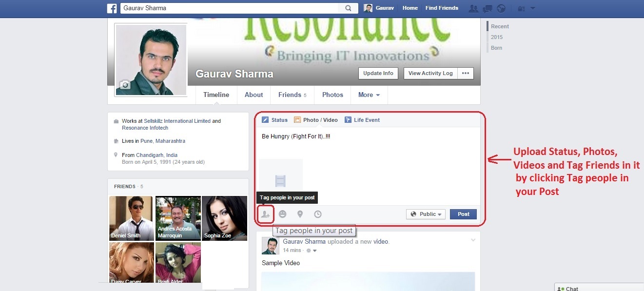Click the 14 mins post timestamp
Screen dimensions: 644x291
(292, 251)
